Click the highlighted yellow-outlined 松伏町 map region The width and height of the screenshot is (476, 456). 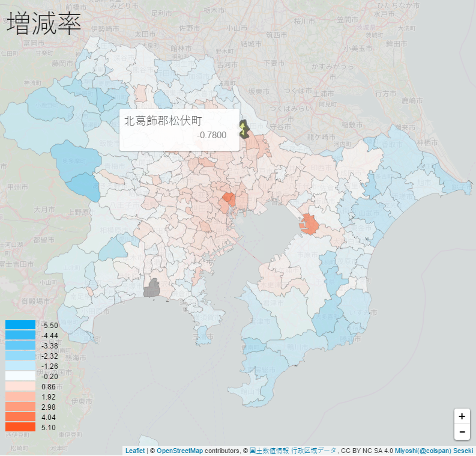click(x=244, y=129)
